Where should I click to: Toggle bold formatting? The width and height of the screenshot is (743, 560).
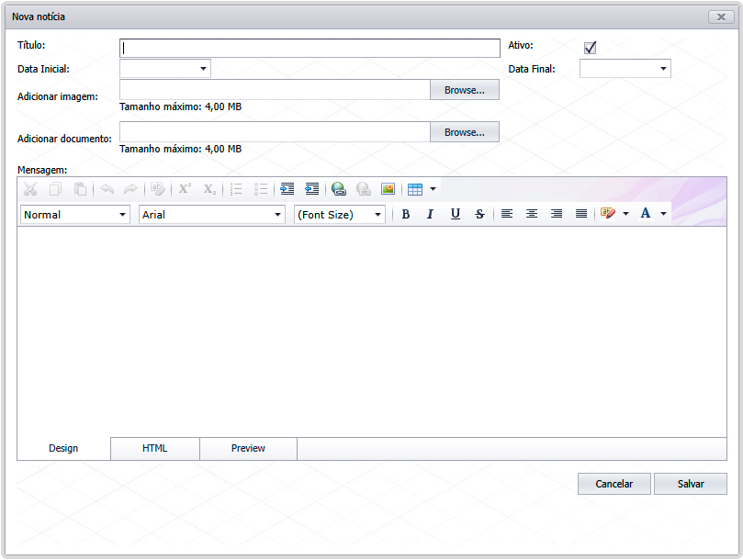pos(406,214)
